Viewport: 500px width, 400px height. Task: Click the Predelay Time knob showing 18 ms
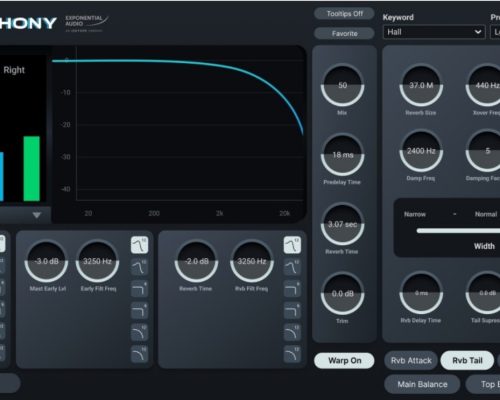342,155
